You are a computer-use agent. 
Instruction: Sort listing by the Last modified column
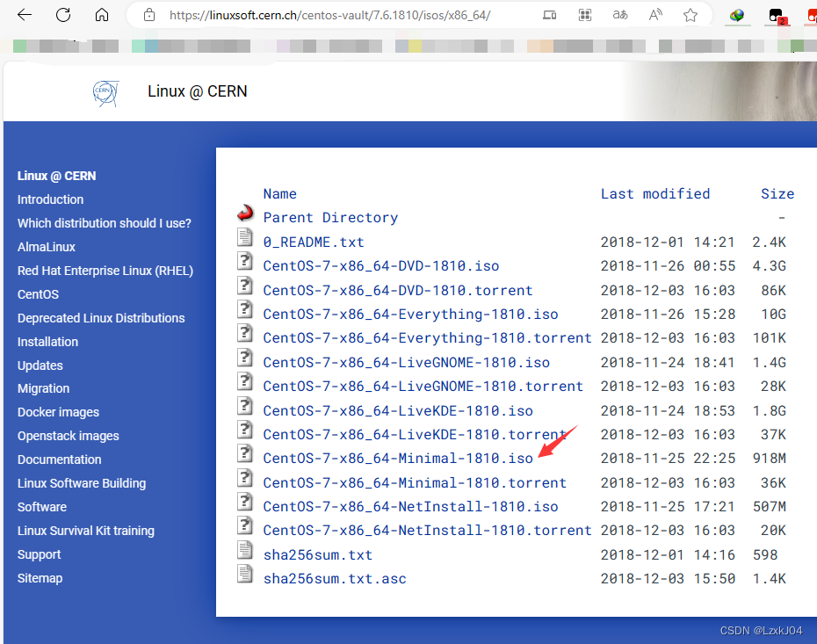point(654,193)
